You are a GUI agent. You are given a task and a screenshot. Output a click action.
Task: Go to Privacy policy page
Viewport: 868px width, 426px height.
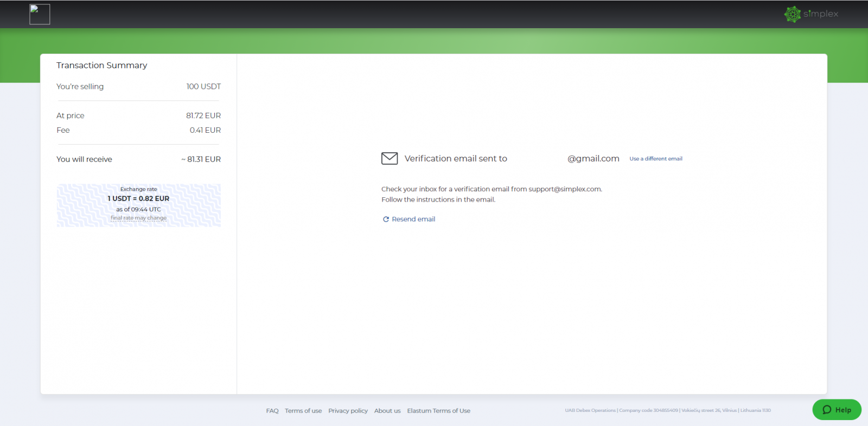348,411
